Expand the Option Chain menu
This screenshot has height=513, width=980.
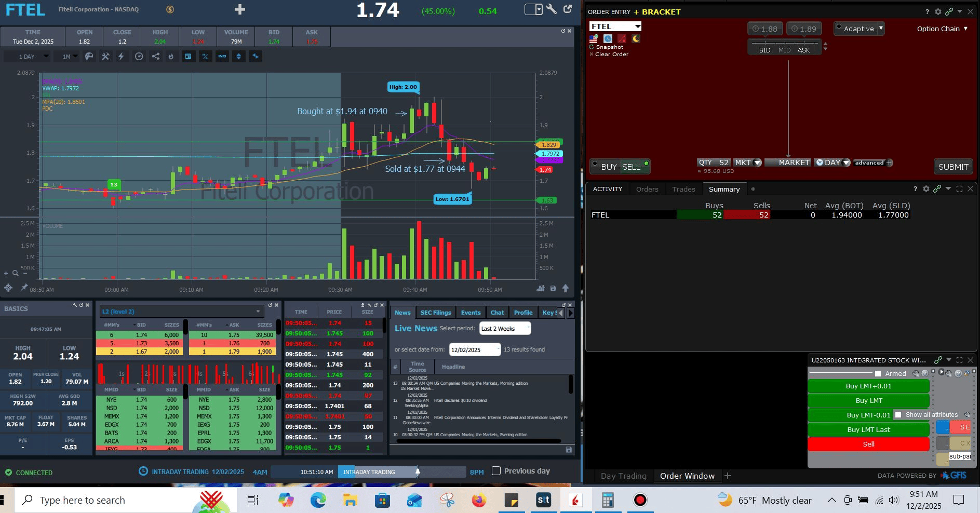coord(942,29)
